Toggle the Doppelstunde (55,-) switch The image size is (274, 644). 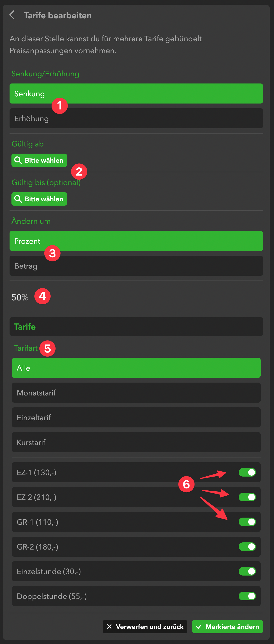[x=247, y=596]
